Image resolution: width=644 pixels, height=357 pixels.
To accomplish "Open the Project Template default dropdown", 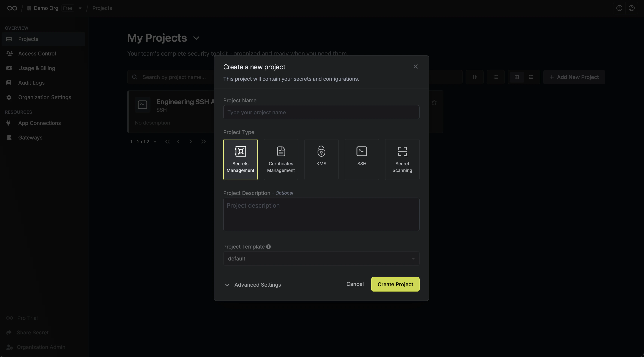I will click(x=321, y=258).
